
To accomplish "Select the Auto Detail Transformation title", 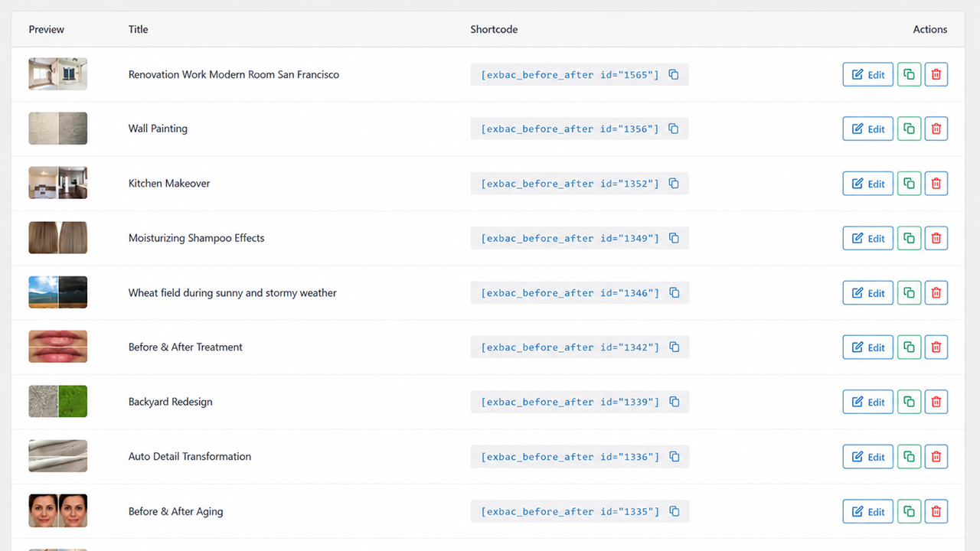I will (x=190, y=457).
